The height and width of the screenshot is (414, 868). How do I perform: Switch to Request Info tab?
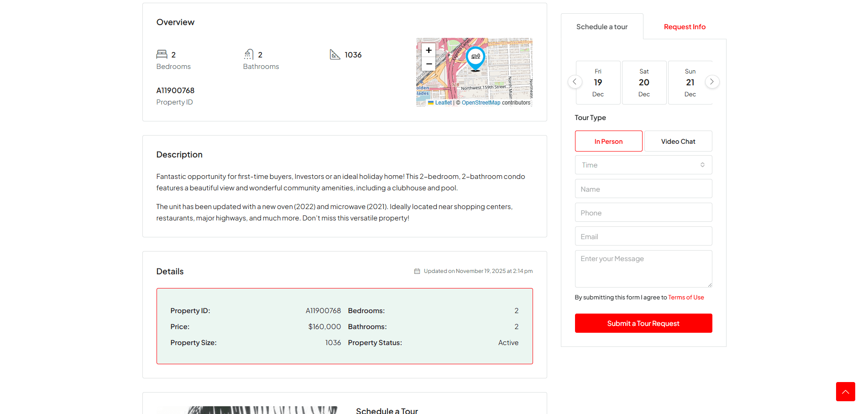point(684,27)
